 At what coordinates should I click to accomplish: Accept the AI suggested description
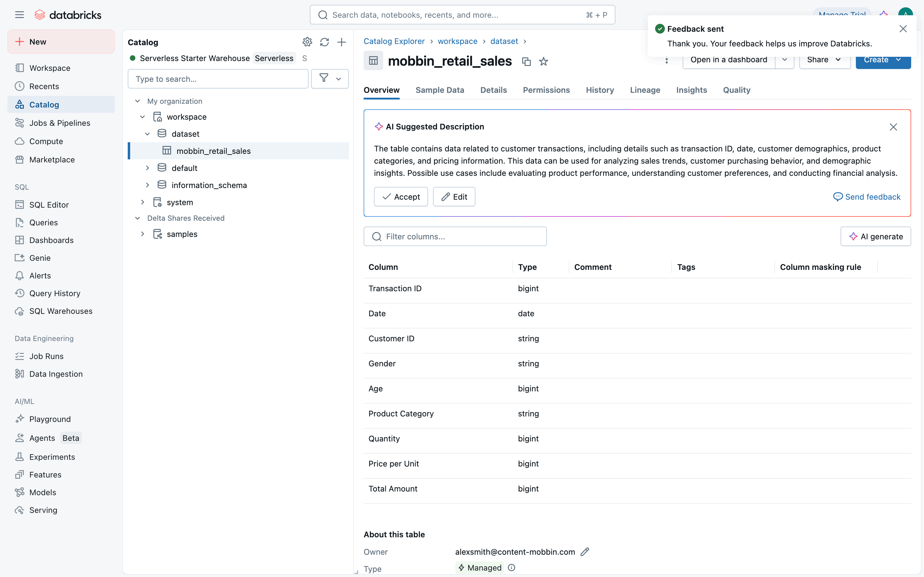(401, 197)
